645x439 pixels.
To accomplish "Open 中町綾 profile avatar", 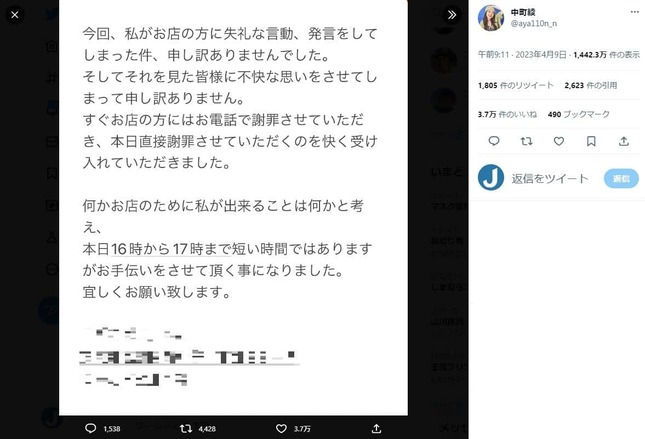I will pyautogui.click(x=490, y=18).
